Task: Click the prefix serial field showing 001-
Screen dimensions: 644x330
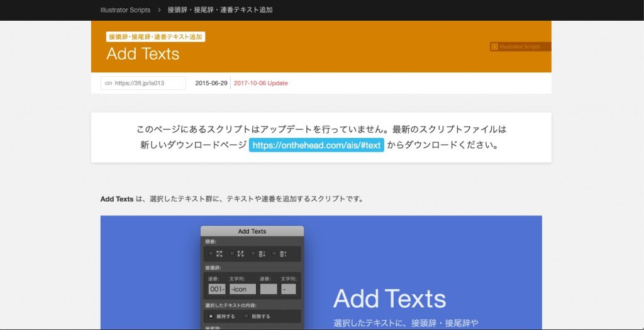Action: [217, 289]
